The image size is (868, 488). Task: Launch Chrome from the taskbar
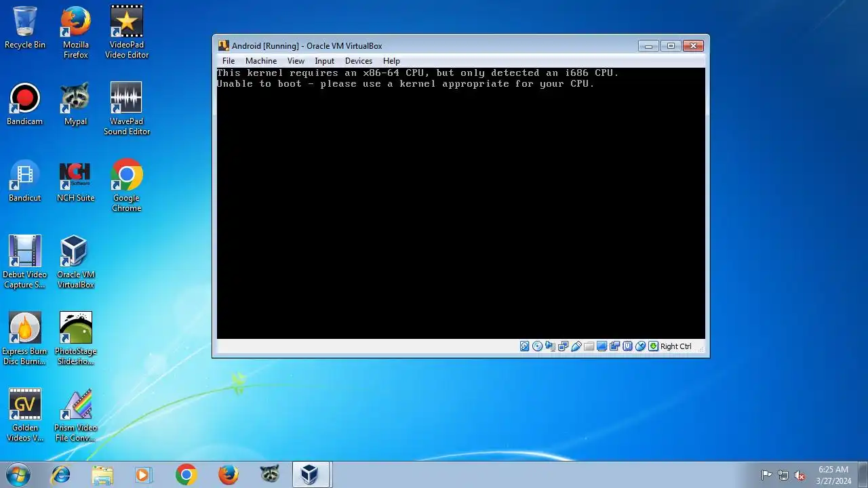coord(186,475)
